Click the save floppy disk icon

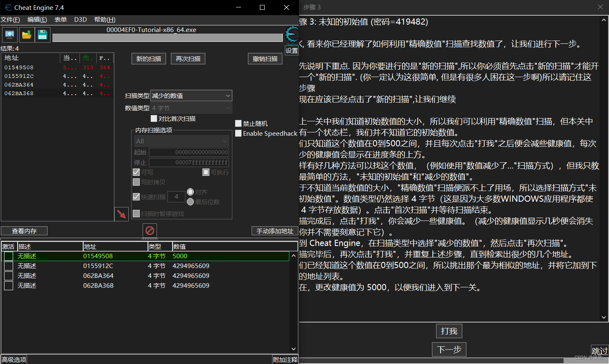coord(43,35)
